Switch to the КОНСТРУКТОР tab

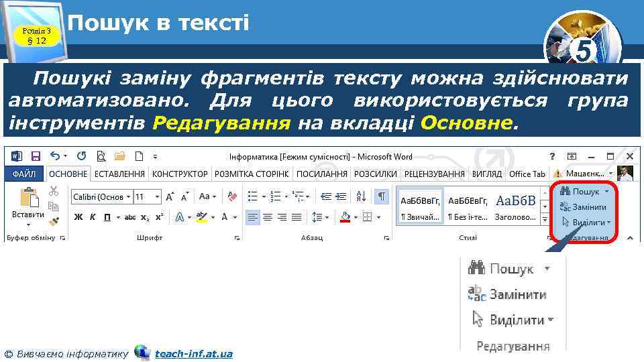coord(180,174)
